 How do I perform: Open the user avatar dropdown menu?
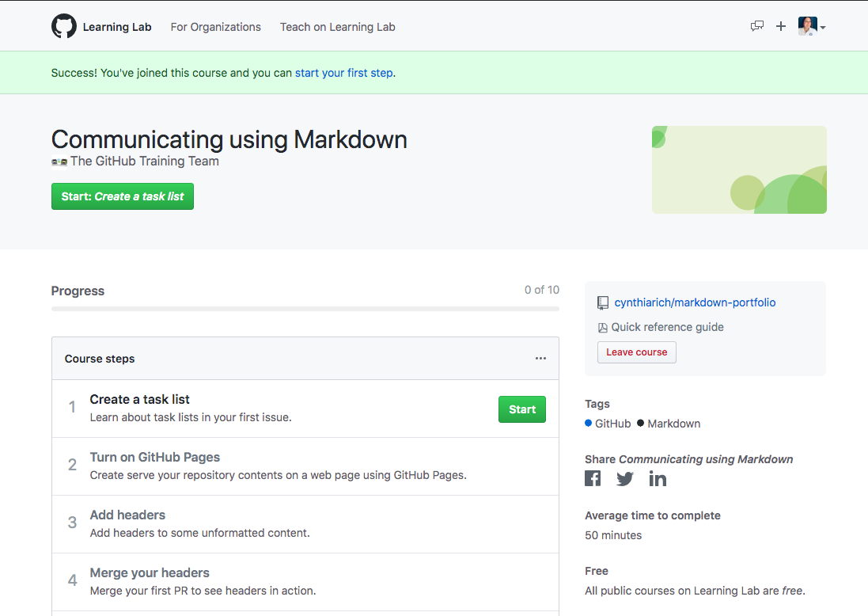pos(812,26)
